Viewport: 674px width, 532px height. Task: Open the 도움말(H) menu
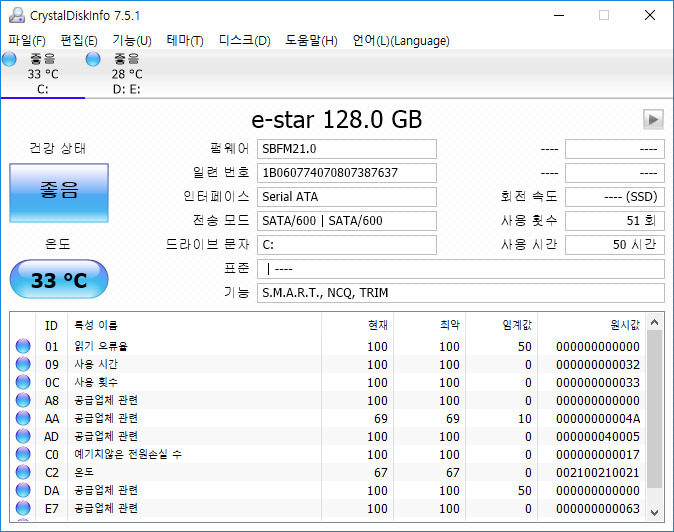[311, 40]
